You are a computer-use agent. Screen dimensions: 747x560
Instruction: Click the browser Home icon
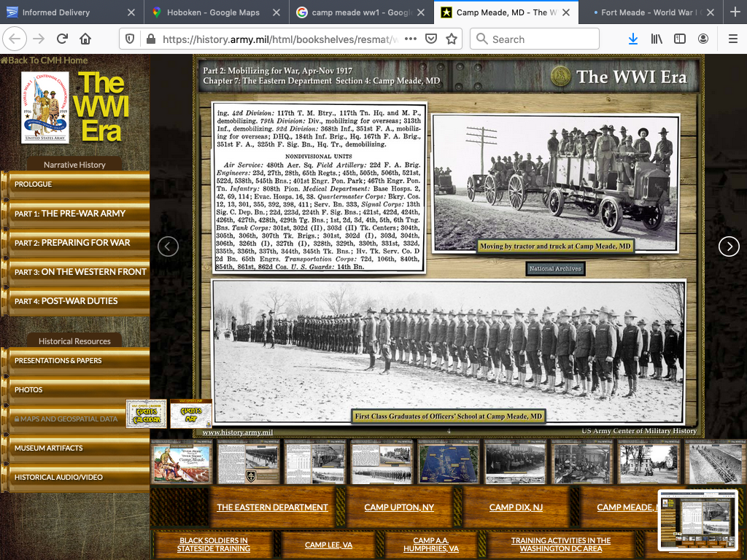click(x=85, y=39)
